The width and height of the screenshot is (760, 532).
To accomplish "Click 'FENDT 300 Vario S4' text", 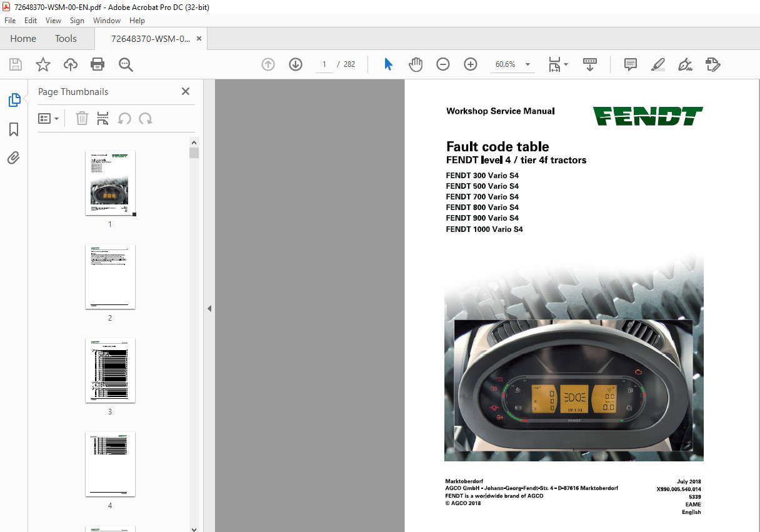I will click(x=482, y=176).
